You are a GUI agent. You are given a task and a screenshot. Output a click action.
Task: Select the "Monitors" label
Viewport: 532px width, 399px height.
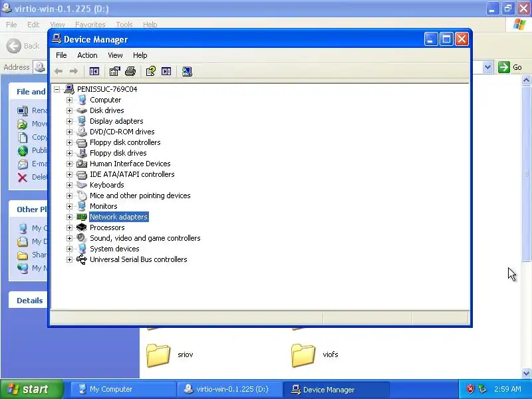pos(104,206)
